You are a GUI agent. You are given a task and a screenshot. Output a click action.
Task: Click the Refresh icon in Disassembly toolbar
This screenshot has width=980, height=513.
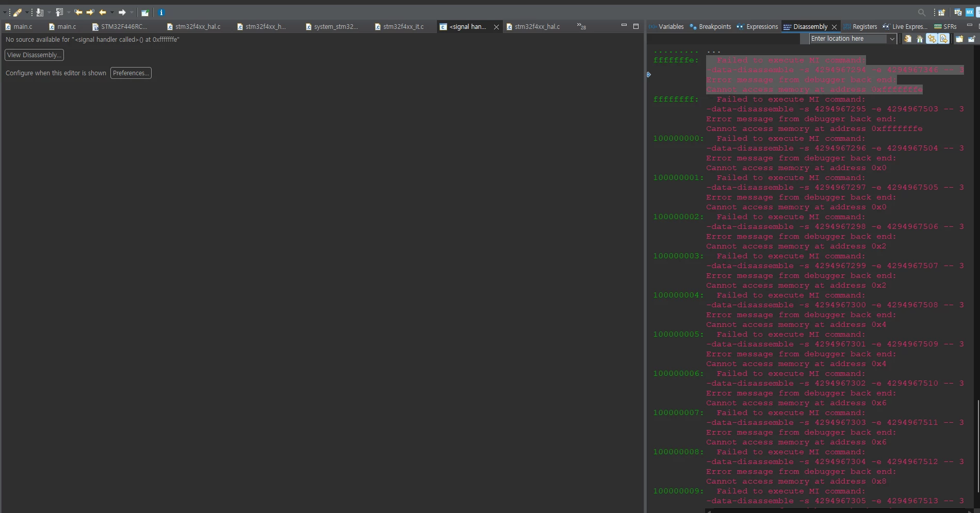click(908, 39)
